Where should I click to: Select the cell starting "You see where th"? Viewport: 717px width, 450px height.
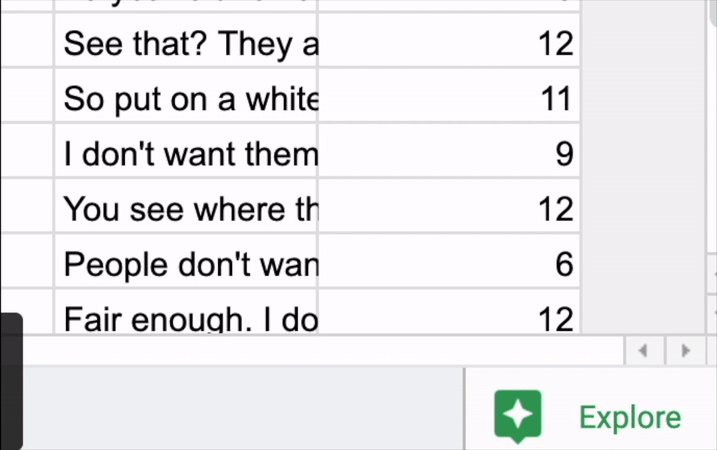pyautogui.click(x=186, y=206)
